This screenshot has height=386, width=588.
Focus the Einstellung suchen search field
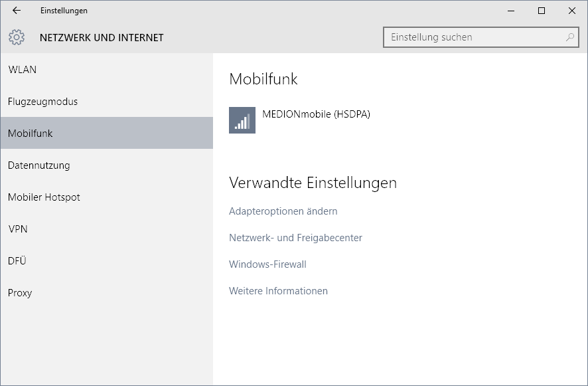pos(481,37)
